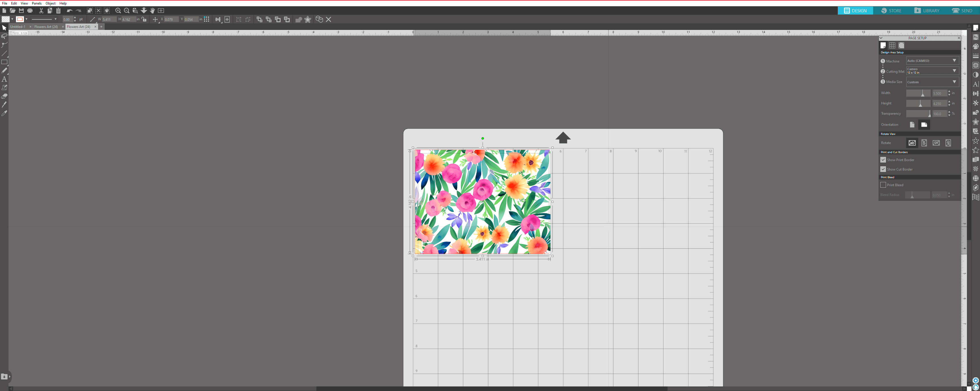
Task: Expand the Cutting Mat dropdown
Action: point(932,71)
